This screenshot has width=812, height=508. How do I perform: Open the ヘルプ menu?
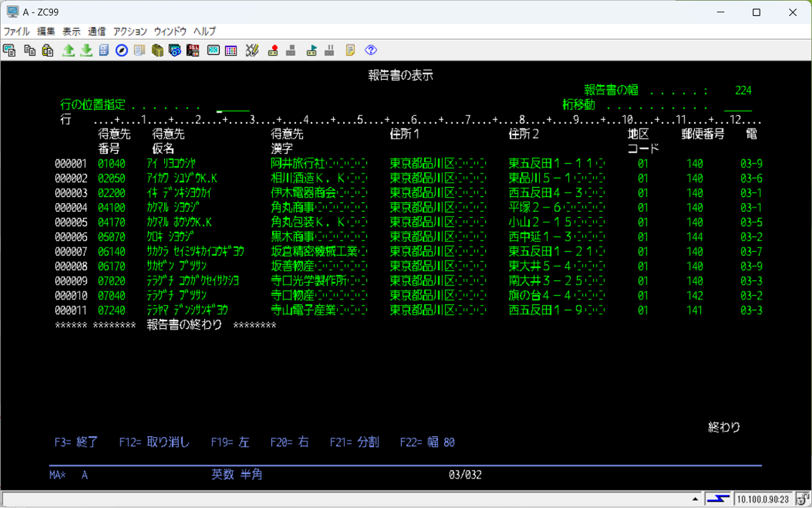pyautogui.click(x=204, y=31)
